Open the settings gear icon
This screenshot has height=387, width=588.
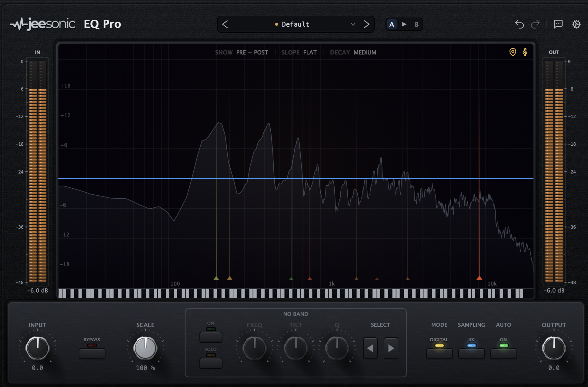tap(576, 24)
